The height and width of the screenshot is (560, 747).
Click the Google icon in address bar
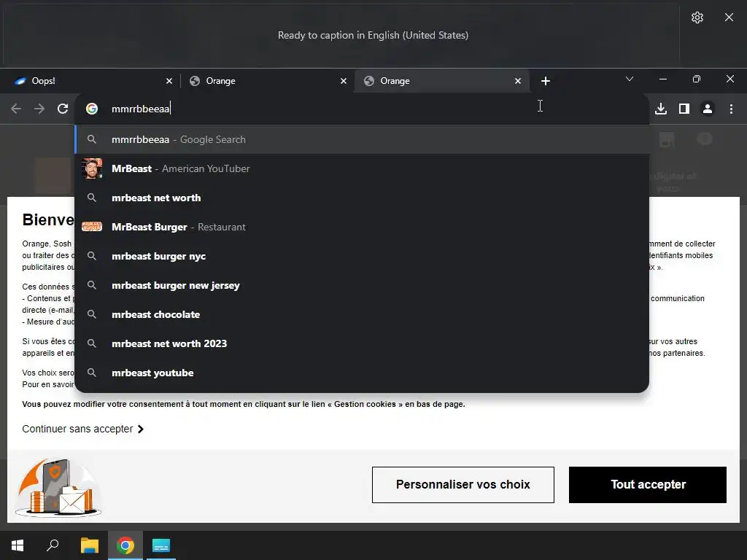[x=92, y=109]
